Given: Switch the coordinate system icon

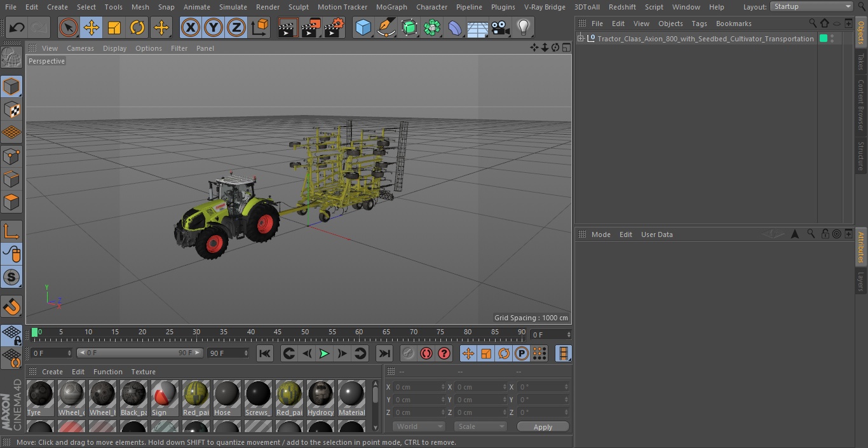Looking at the screenshot, I should 260,27.
